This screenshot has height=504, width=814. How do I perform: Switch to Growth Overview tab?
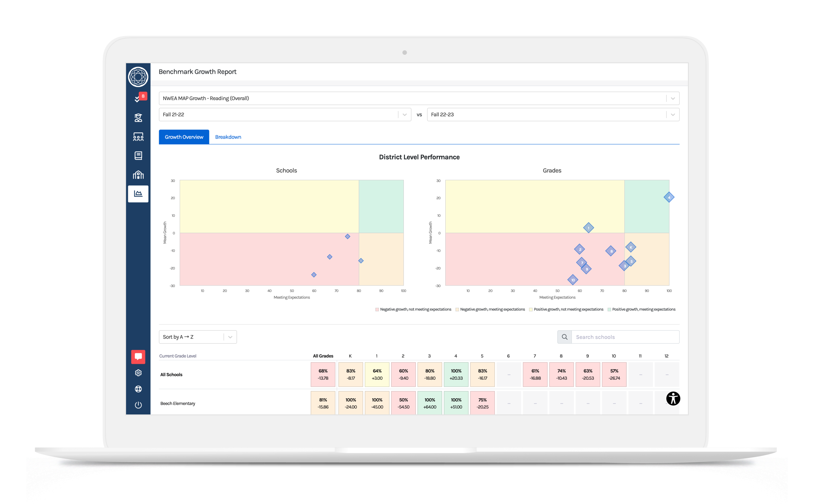[x=184, y=137]
